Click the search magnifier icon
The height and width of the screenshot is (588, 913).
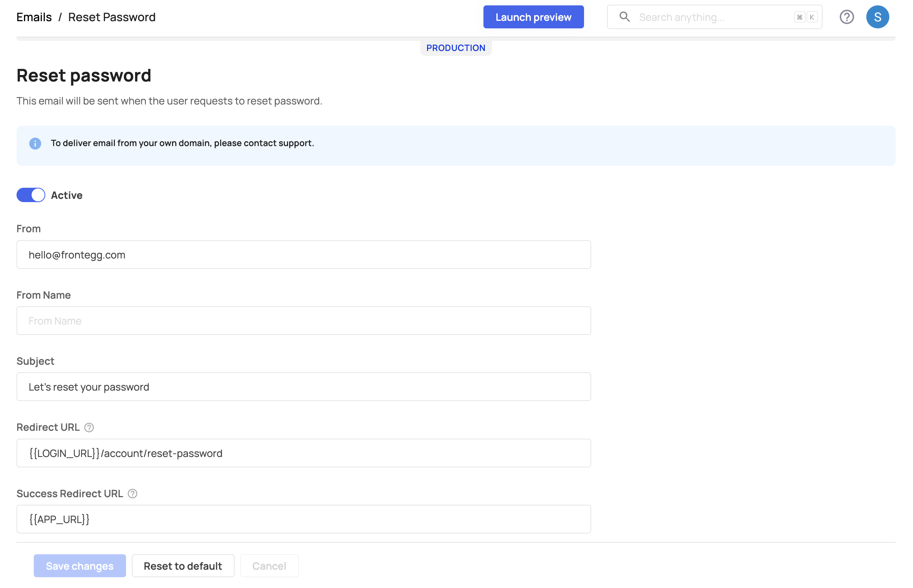tap(625, 17)
